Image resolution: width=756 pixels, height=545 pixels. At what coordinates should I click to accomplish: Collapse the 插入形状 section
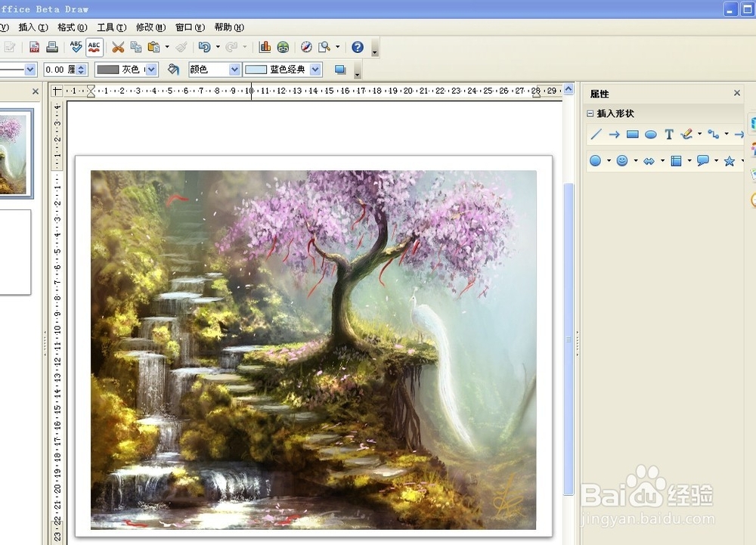[x=590, y=113]
